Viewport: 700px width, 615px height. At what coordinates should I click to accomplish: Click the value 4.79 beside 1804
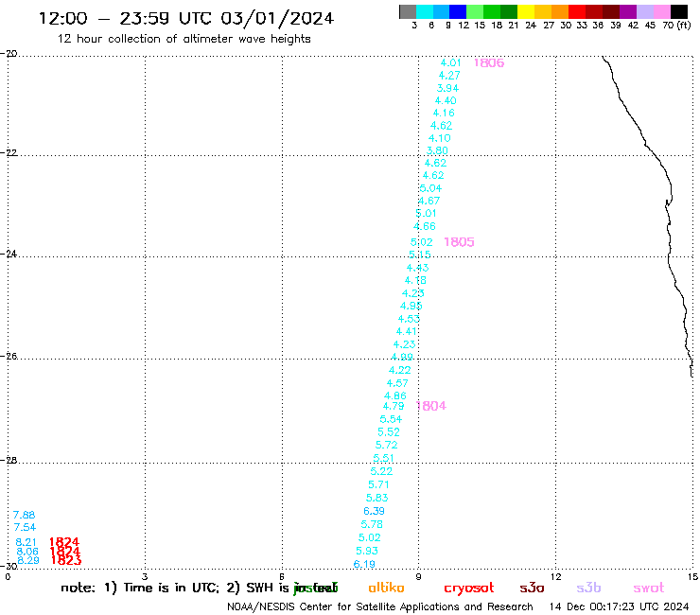point(394,406)
